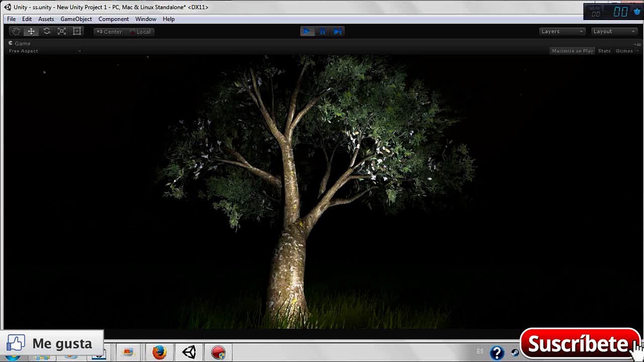644x362 pixels.
Task: Pause the game with Pause button
Action: click(x=322, y=31)
